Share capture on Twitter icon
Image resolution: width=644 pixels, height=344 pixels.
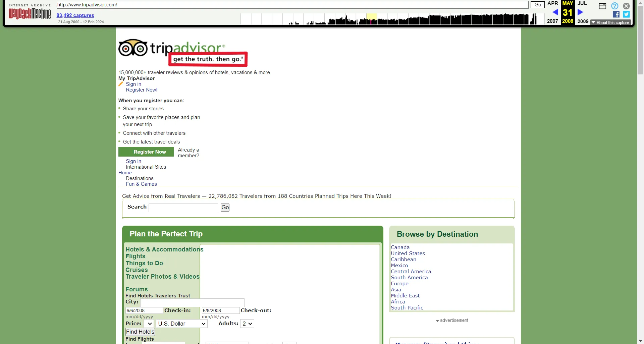click(x=626, y=14)
